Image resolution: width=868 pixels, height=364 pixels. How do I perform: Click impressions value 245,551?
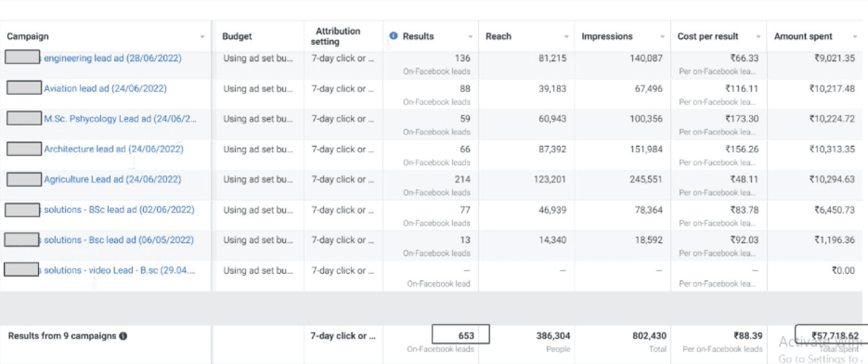(x=645, y=180)
